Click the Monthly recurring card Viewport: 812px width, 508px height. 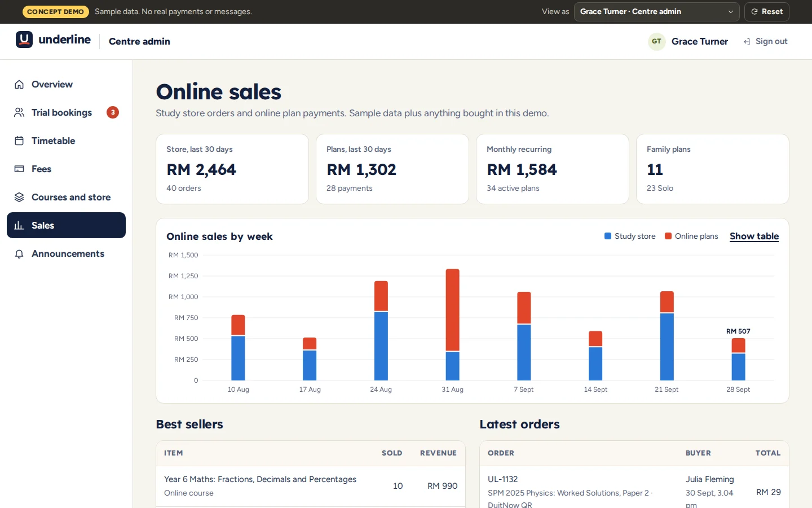553,169
